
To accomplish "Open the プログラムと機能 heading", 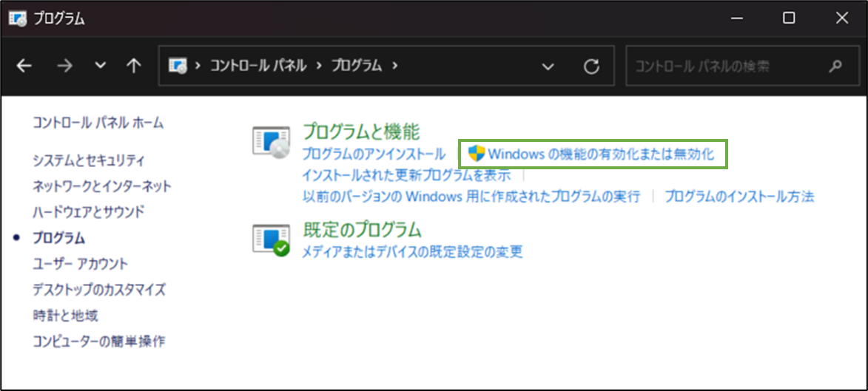I will [362, 132].
